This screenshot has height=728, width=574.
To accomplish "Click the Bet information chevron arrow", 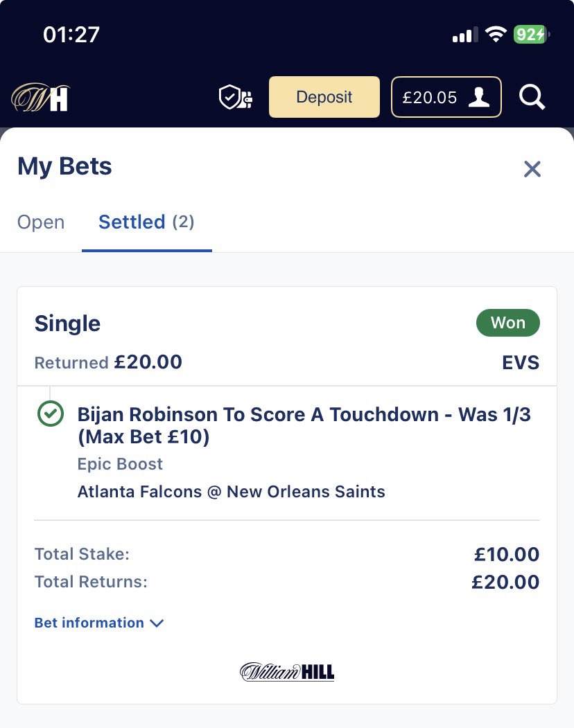I will pos(157,623).
